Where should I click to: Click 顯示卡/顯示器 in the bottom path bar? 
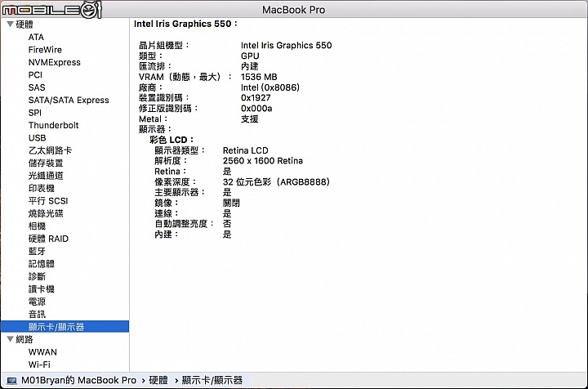click(212, 380)
